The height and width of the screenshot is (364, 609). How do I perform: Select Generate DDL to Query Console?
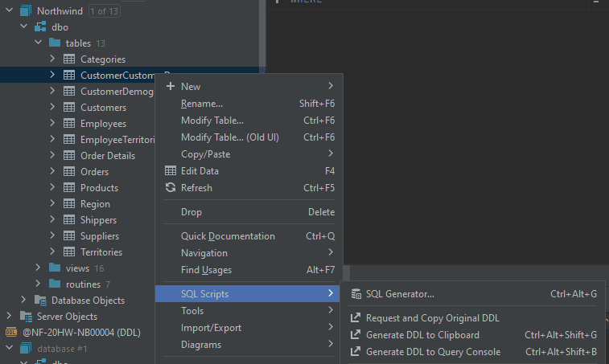(433, 352)
